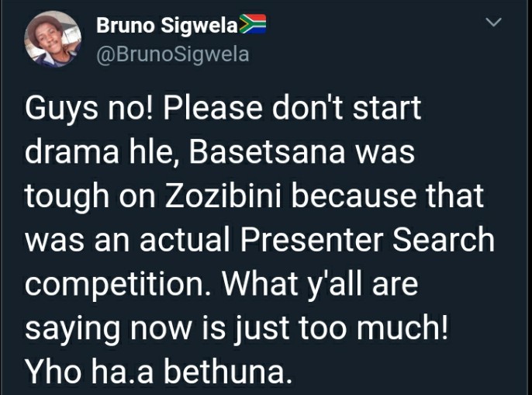The height and width of the screenshot is (395, 532).
Task: Click the tweet's opening words Guys no!
Action: [89, 109]
